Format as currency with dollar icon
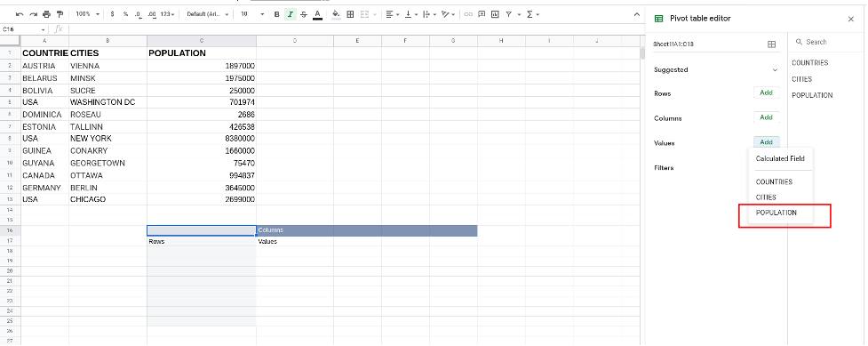The width and height of the screenshot is (868, 346). click(112, 14)
